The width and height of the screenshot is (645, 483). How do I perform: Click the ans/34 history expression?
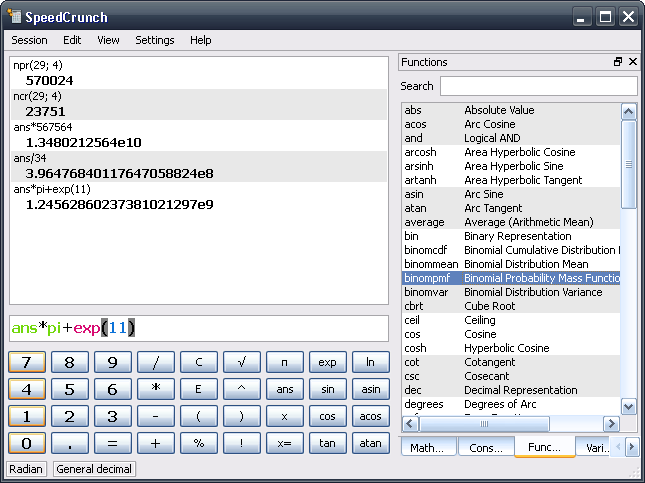coord(30,158)
